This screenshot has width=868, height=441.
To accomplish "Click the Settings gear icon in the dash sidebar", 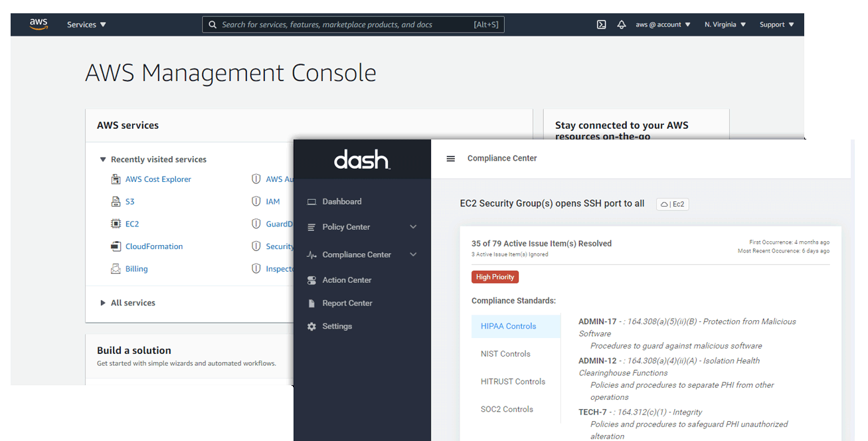I will (311, 327).
